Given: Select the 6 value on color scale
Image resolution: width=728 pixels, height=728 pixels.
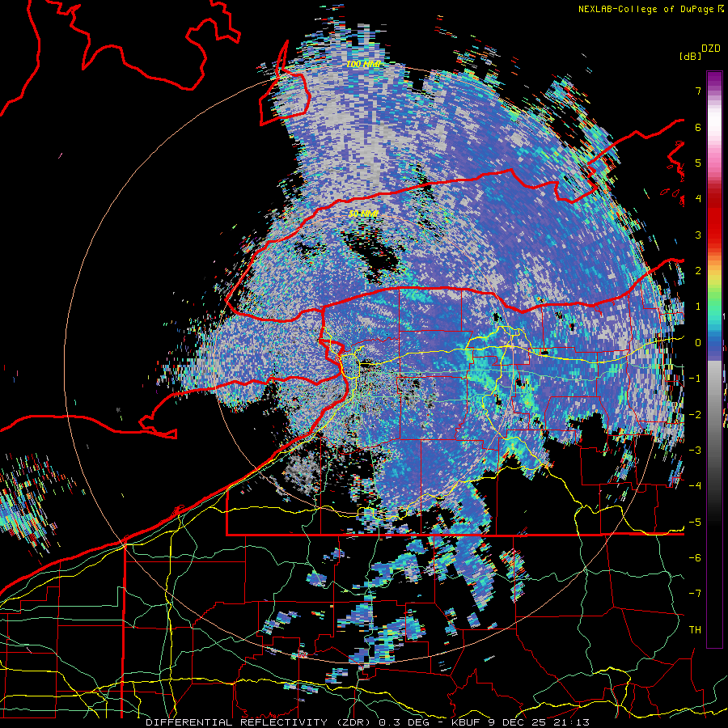Looking at the screenshot, I should point(698,127).
